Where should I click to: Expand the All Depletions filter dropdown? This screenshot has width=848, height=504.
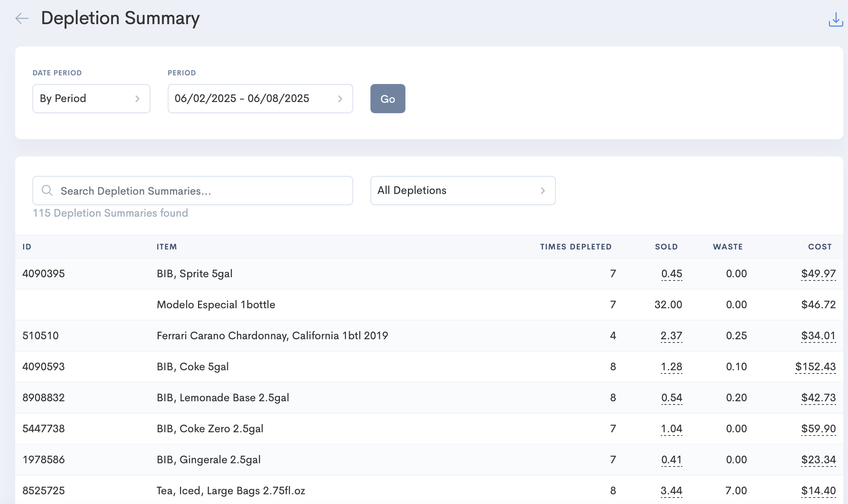click(x=463, y=190)
